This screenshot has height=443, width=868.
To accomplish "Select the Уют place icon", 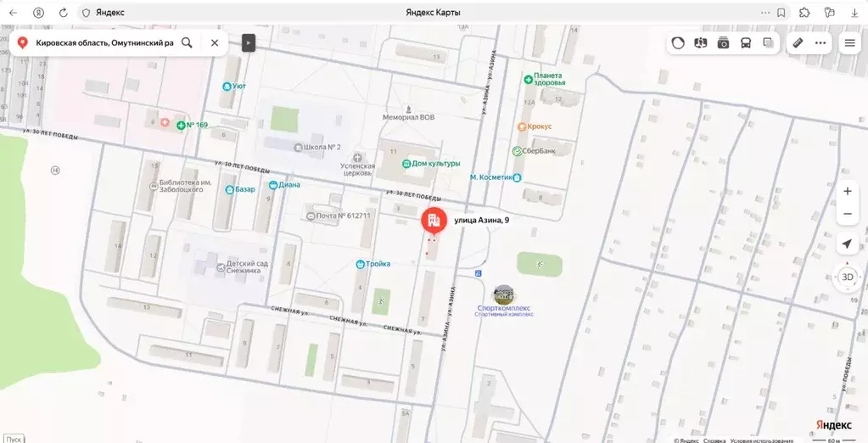I will click(x=227, y=87).
